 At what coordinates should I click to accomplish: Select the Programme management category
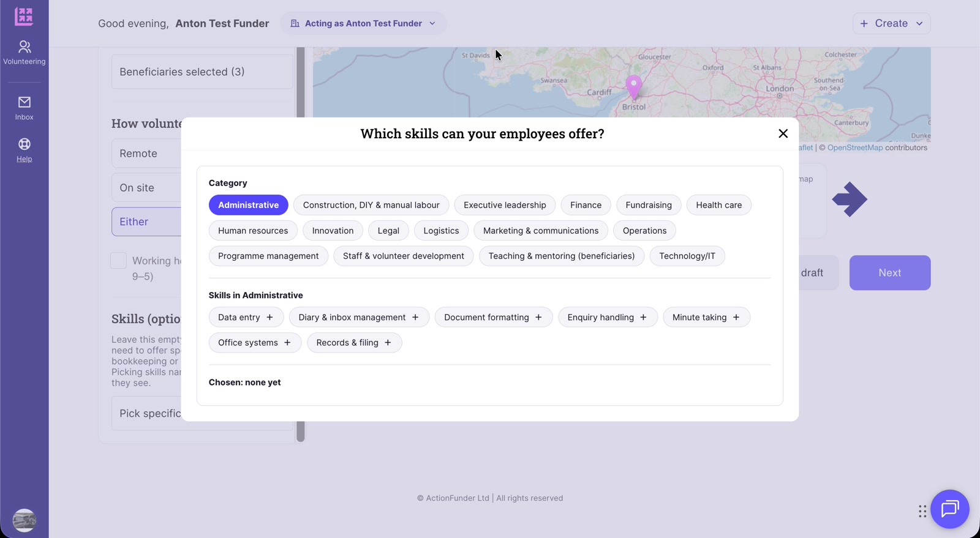click(x=268, y=256)
